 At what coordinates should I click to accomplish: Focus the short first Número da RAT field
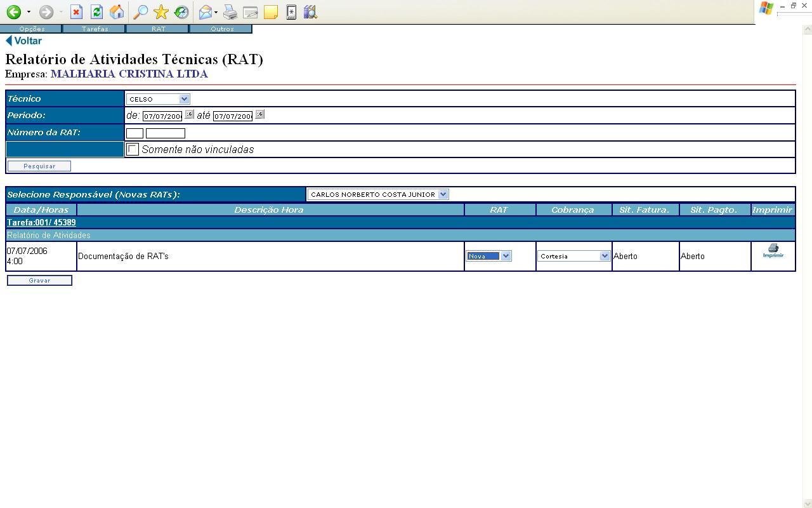134,133
